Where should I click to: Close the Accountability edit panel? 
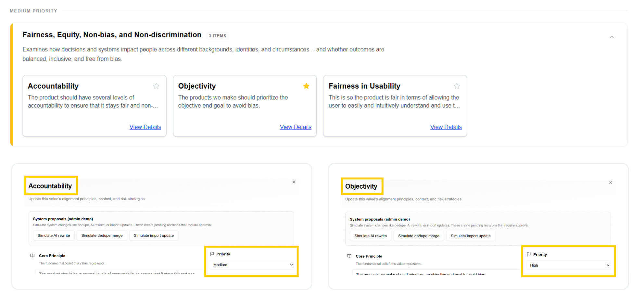click(294, 182)
